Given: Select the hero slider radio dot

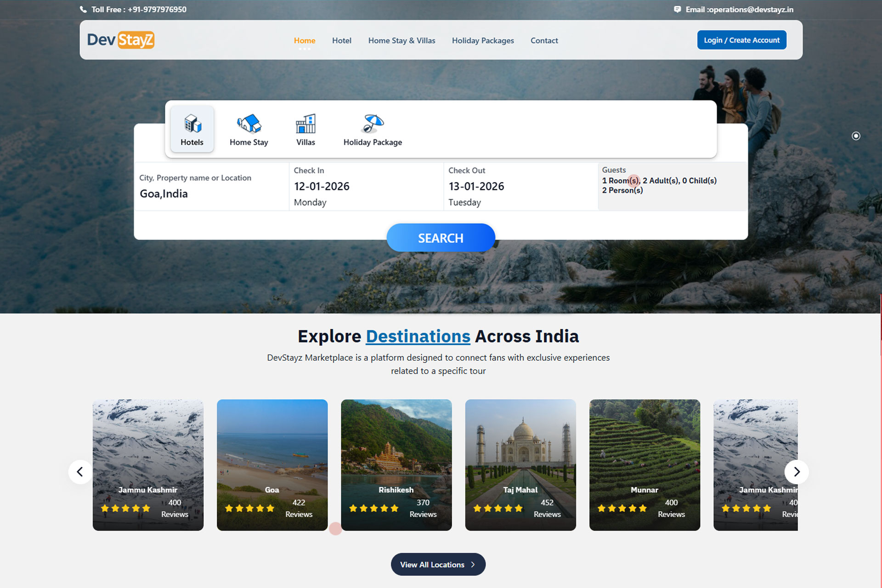Looking at the screenshot, I should 856,136.
